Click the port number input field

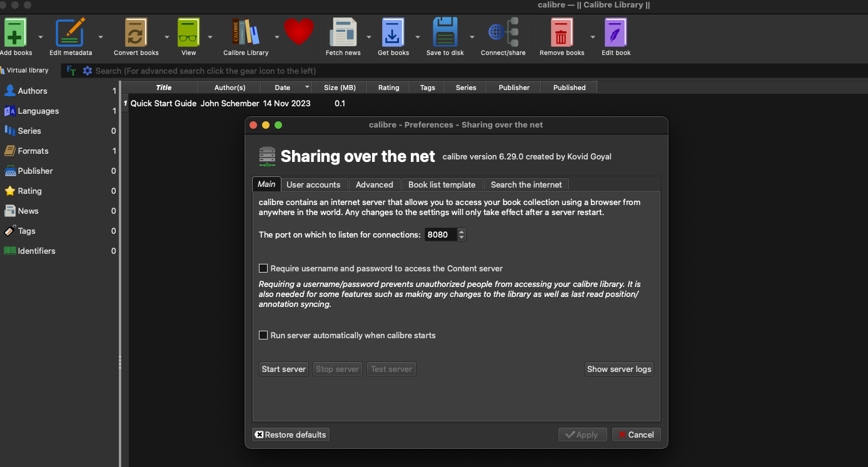[440, 234]
